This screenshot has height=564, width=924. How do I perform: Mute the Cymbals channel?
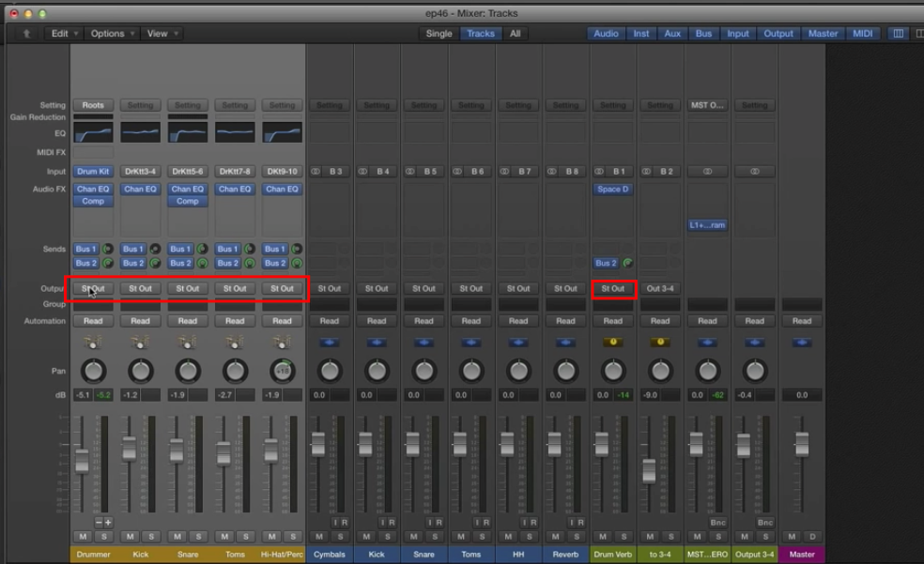point(319,537)
